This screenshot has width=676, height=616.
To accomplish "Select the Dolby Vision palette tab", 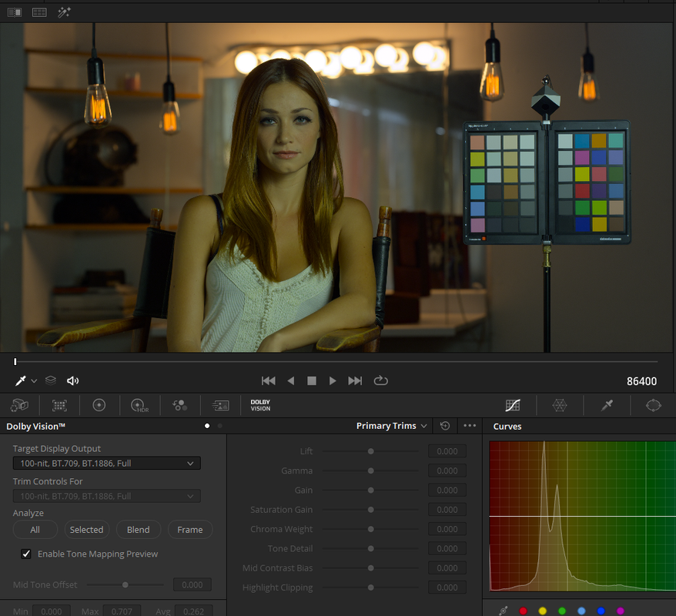I will 260,405.
